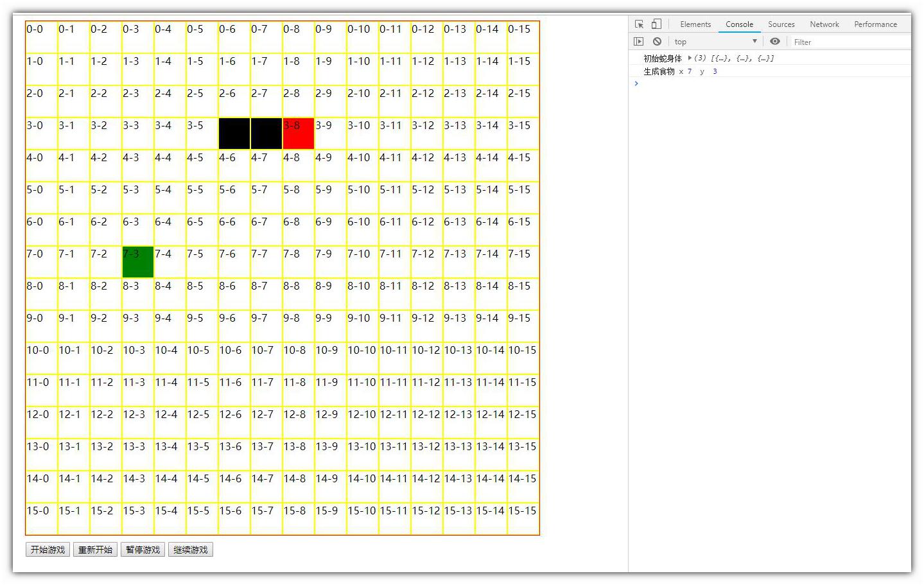This screenshot has height=585, width=924.
Task: Expand the logged snake body array
Action: pyautogui.click(x=690, y=58)
